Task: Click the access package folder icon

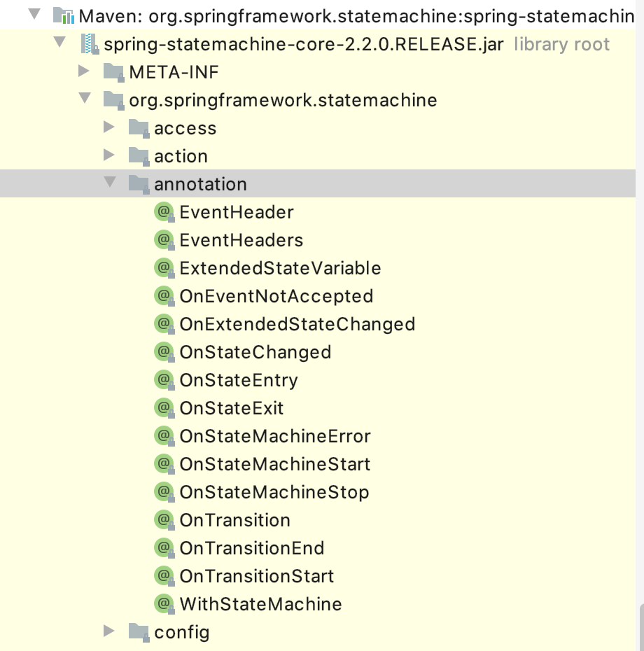Action: click(x=139, y=128)
